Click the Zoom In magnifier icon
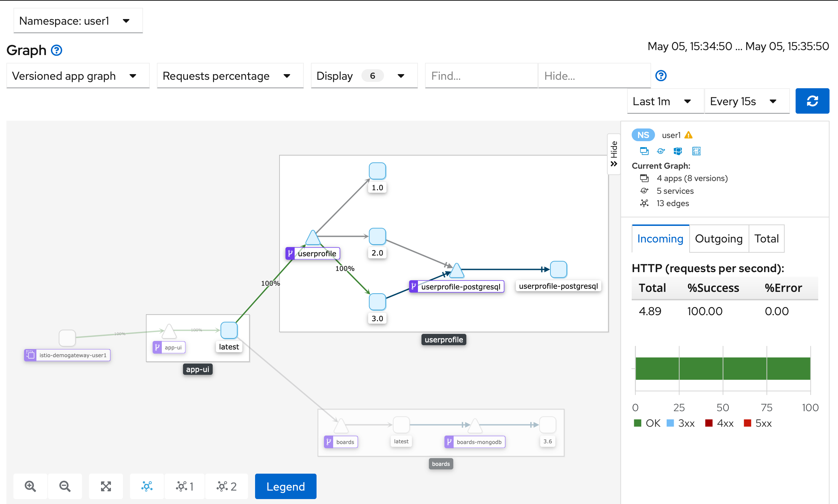838x504 pixels. tap(30, 486)
